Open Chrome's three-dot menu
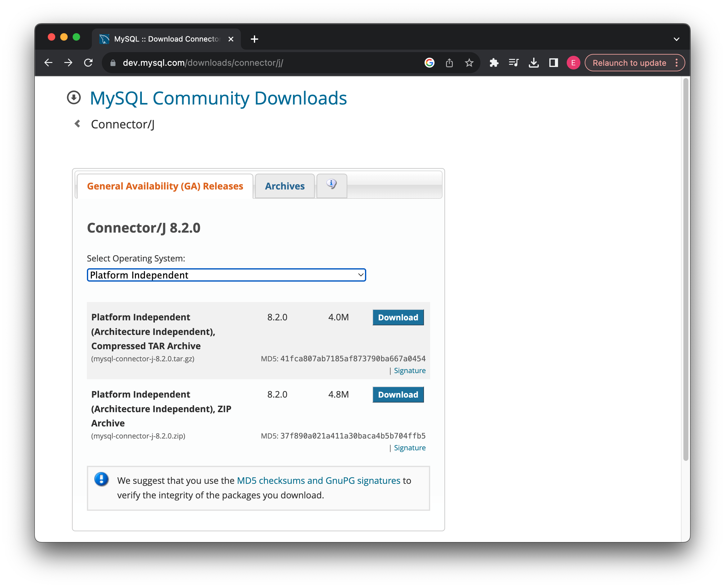Image resolution: width=725 pixels, height=588 pixels. (x=676, y=63)
